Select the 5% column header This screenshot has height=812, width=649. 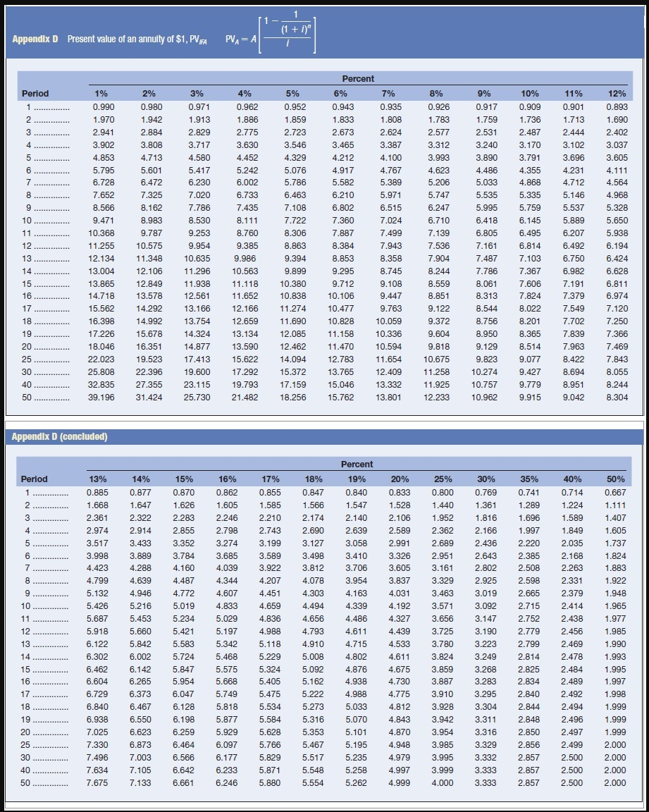point(292,94)
